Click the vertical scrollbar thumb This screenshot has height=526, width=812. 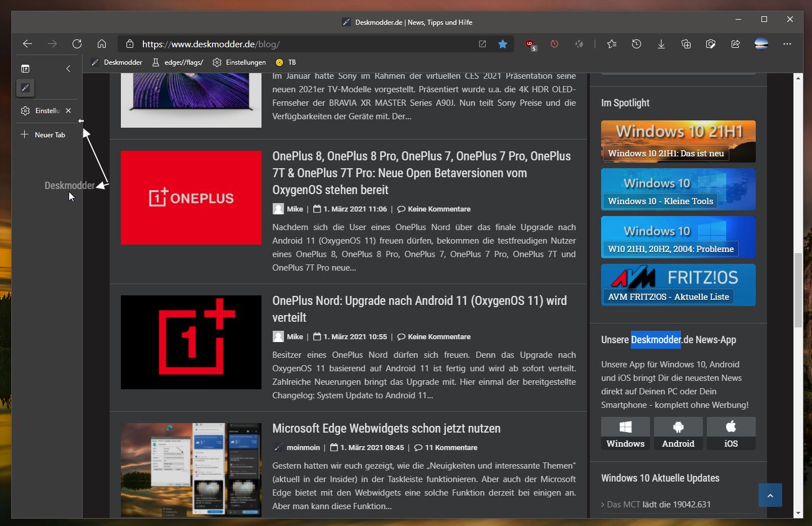pyautogui.click(x=799, y=290)
